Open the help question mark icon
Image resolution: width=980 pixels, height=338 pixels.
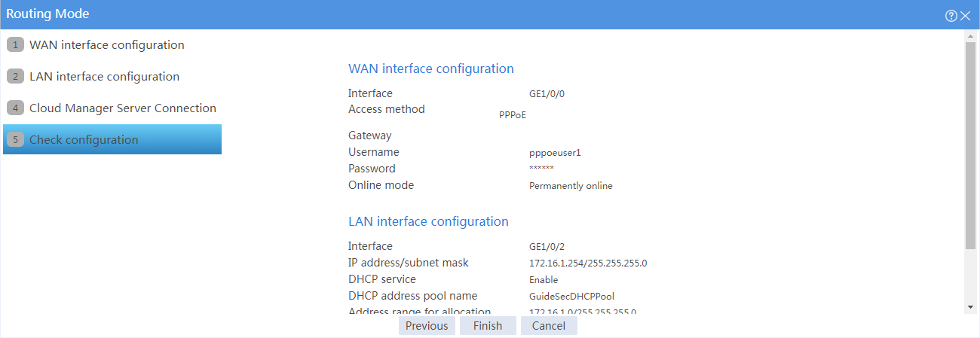tap(951, 15)
